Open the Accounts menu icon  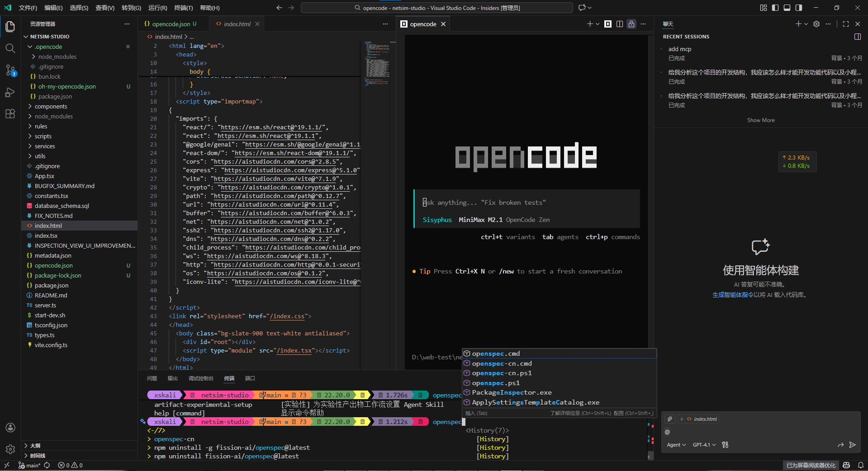pos(10,428)
